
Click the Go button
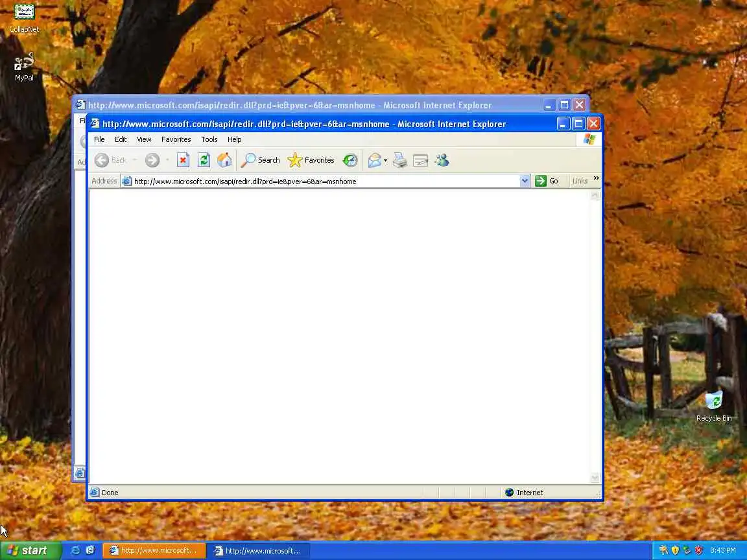tap(547, 181)
